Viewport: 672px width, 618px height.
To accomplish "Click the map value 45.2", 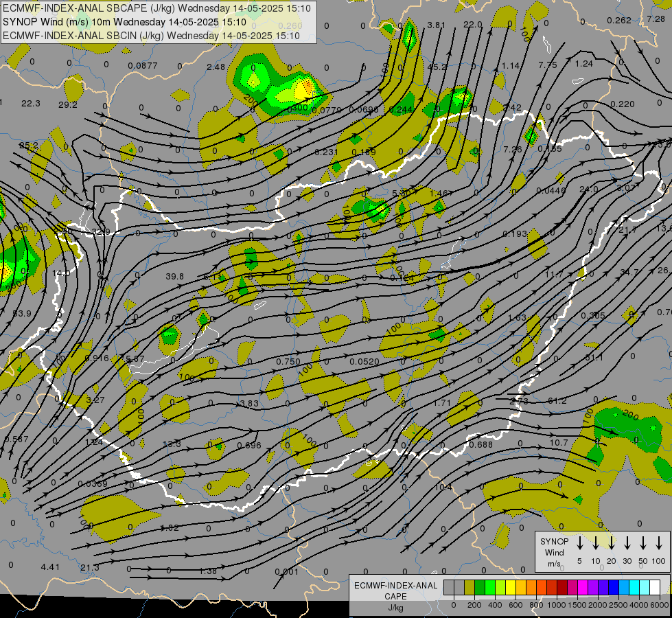I will tap(437, 67).
